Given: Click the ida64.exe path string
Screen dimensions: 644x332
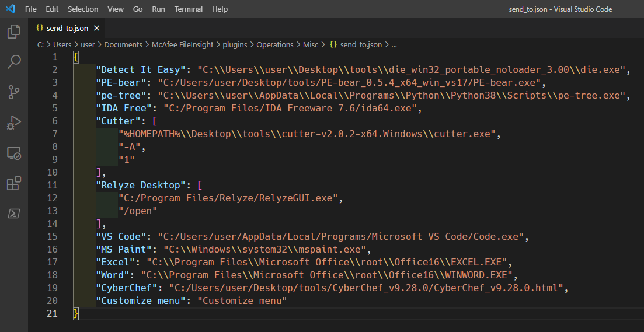Looking at the screenshot, I should point(290,109).
